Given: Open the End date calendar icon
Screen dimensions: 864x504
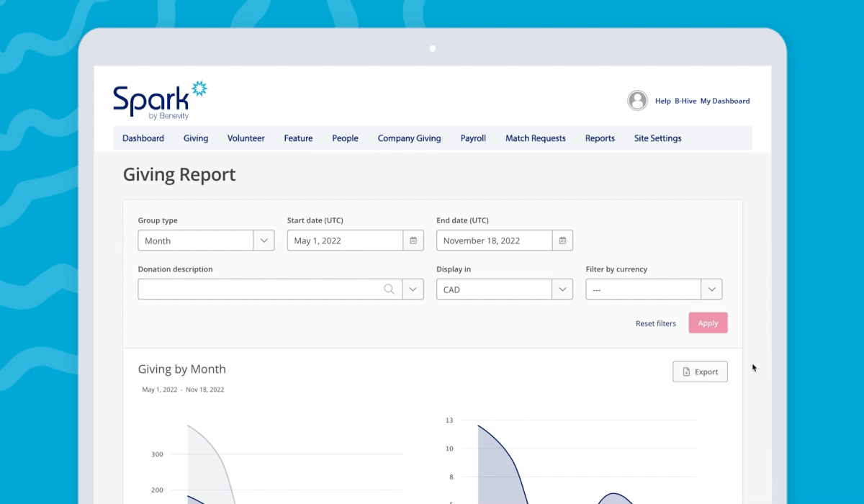Looking at the screenshot, I should 563,240.
